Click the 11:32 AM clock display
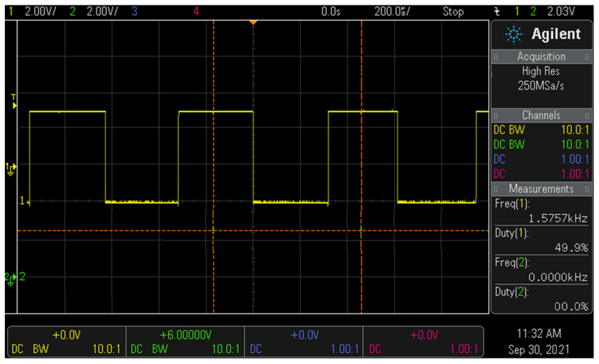The width and height of the screenshot is (599, 364). (x=539, y=334)
